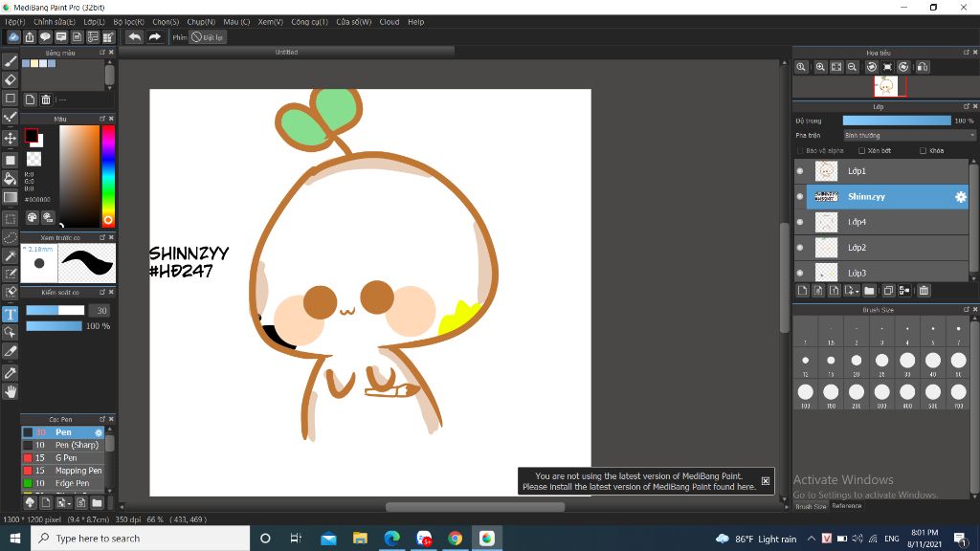Viewport: 980px width, 551px height.
Task: Hide the Lớp3 layer
Action: (800, 273)
